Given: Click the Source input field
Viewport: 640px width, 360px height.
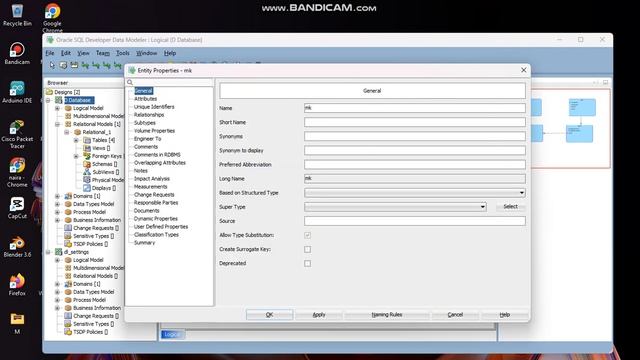Looking at the screenshot, I should click(415, 221).
